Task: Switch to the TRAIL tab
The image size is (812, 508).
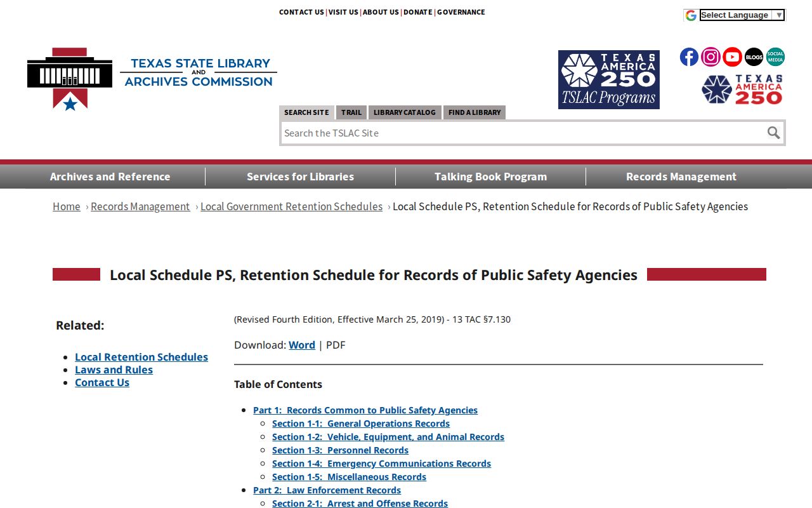Action: click(351, 112)
